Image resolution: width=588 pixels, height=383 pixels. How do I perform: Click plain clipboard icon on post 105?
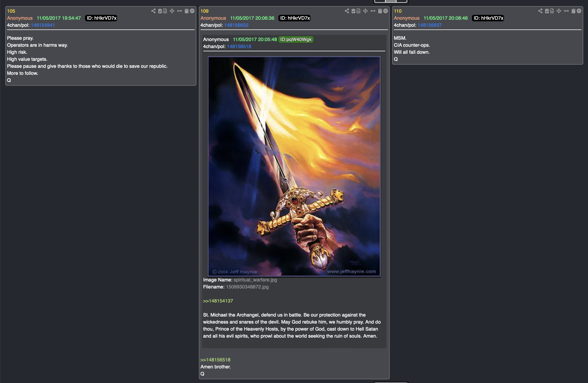tap(187, 11)
